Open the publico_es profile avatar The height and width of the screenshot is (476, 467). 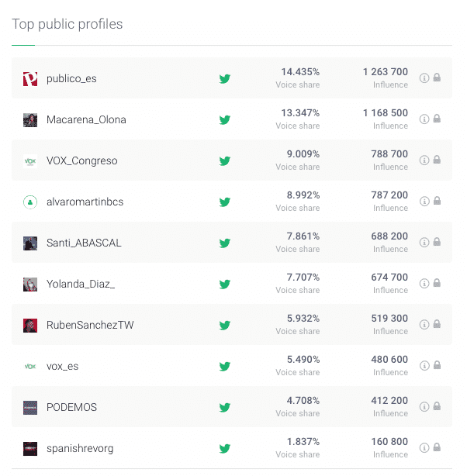30,79
